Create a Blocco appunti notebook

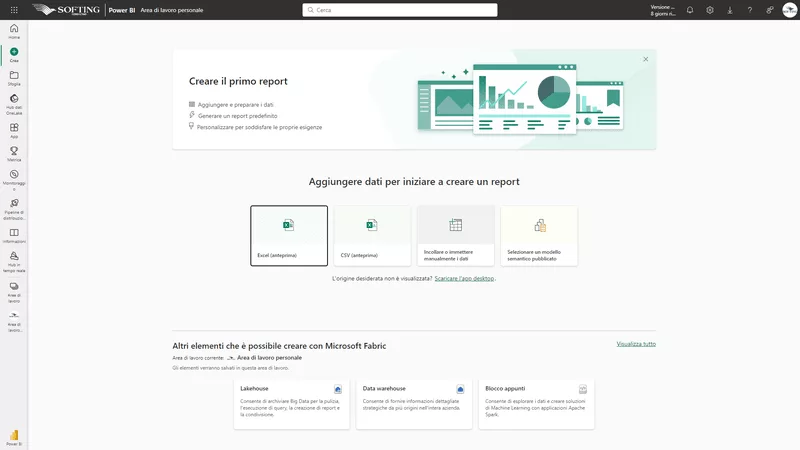click(536, 404)
